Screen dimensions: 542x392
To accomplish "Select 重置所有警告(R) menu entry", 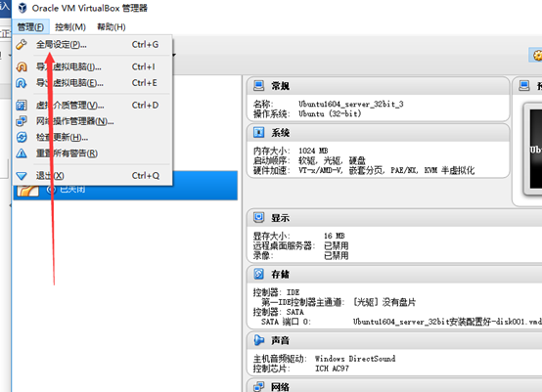I will [x=93, y=153].
